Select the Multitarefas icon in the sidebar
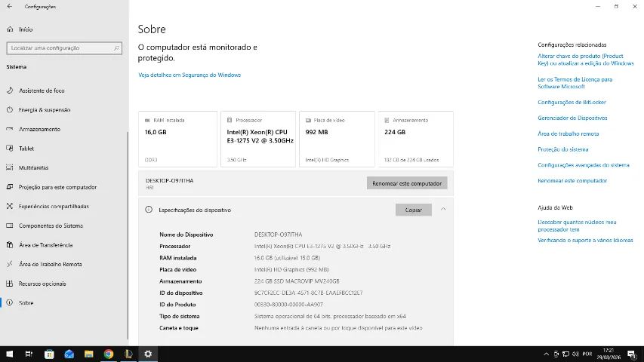Viewport: 644px width, 362px height. point(10,167)
